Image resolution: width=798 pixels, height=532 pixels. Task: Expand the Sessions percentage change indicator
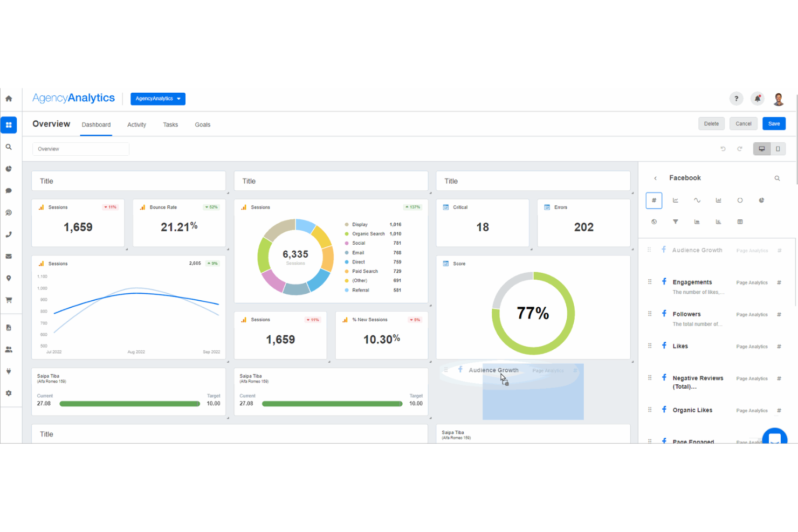pos(110,207)
